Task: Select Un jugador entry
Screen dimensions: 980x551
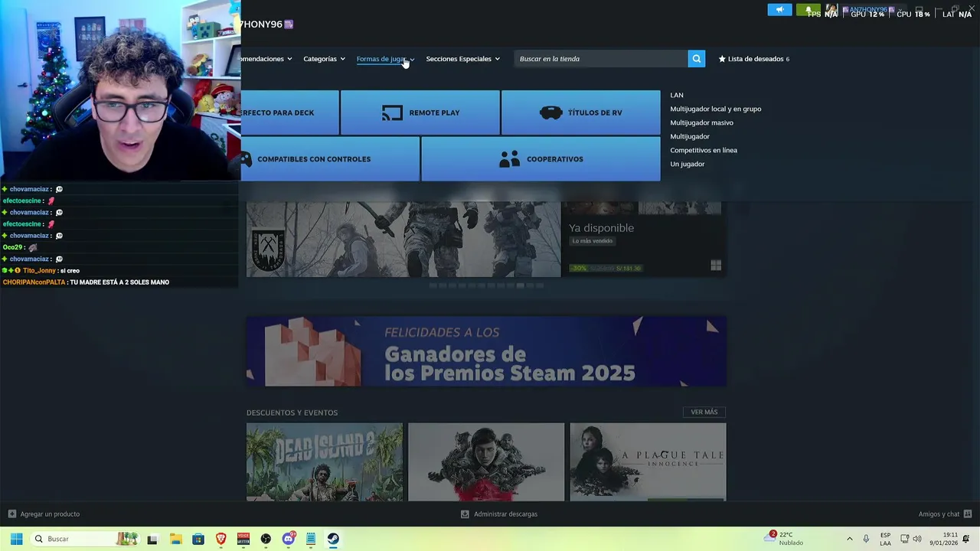Action: 688,164
